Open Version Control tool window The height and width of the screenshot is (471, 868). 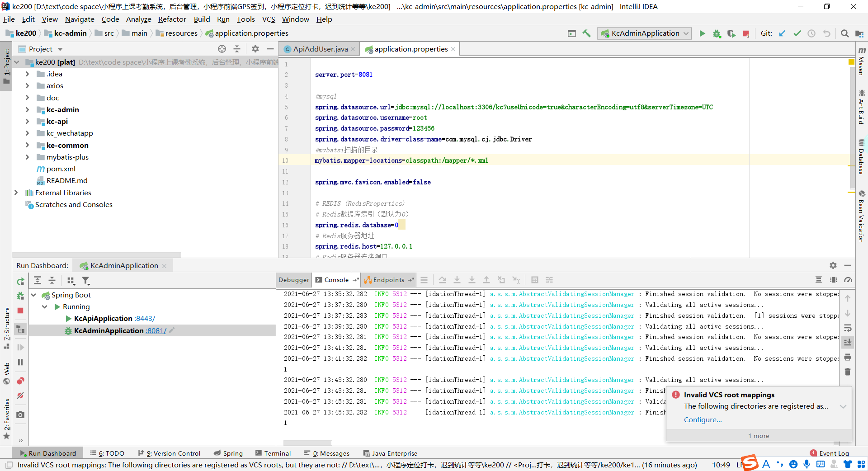tap(169, 453)
